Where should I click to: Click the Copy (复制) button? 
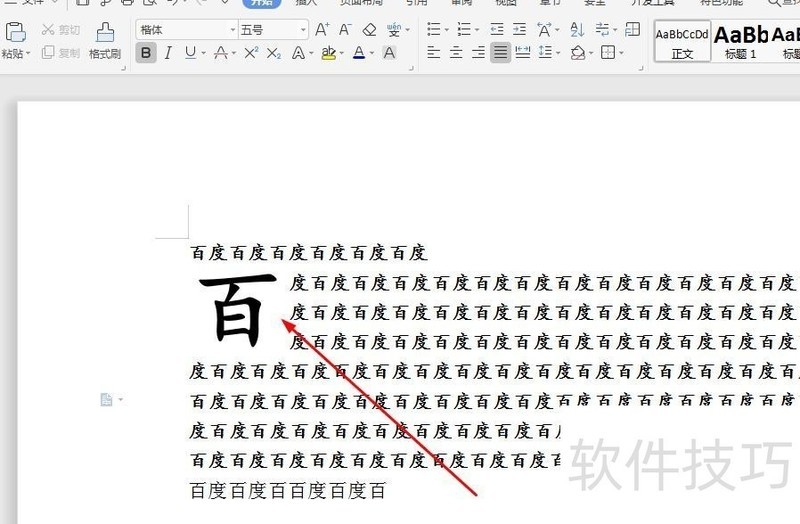pyautogui.click(x=61, y=53)
